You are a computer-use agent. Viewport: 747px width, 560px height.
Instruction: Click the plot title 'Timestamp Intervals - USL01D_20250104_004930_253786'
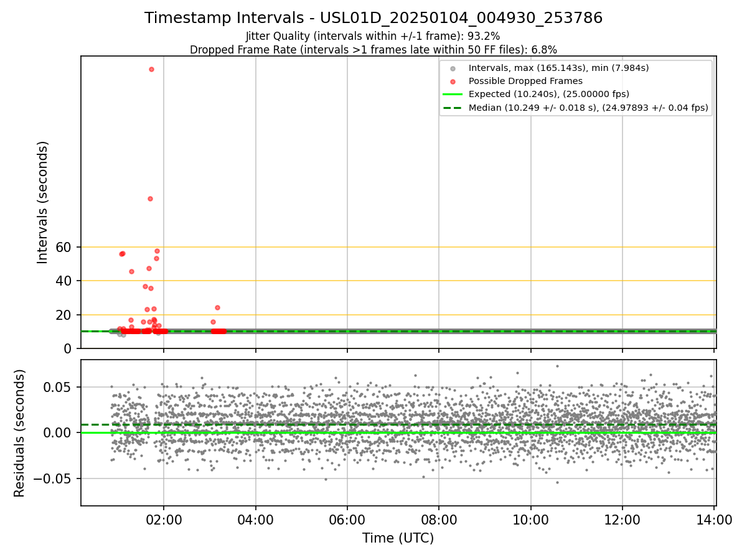(374, 18)
